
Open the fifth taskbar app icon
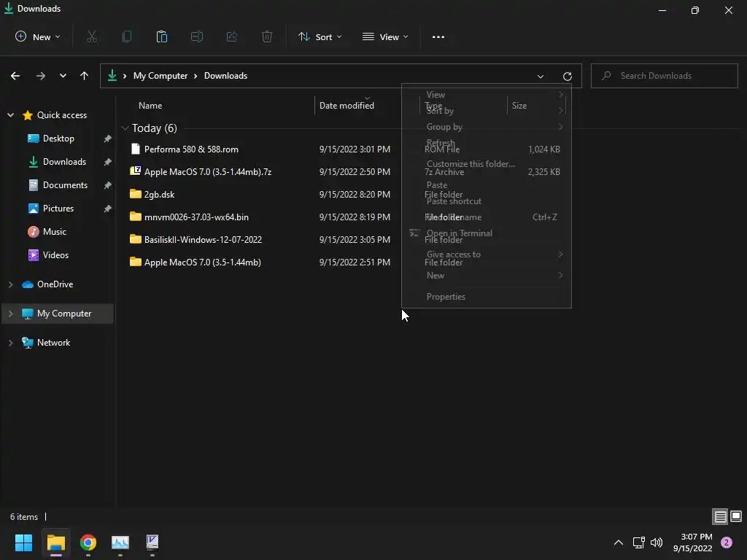tap(152, 542)
